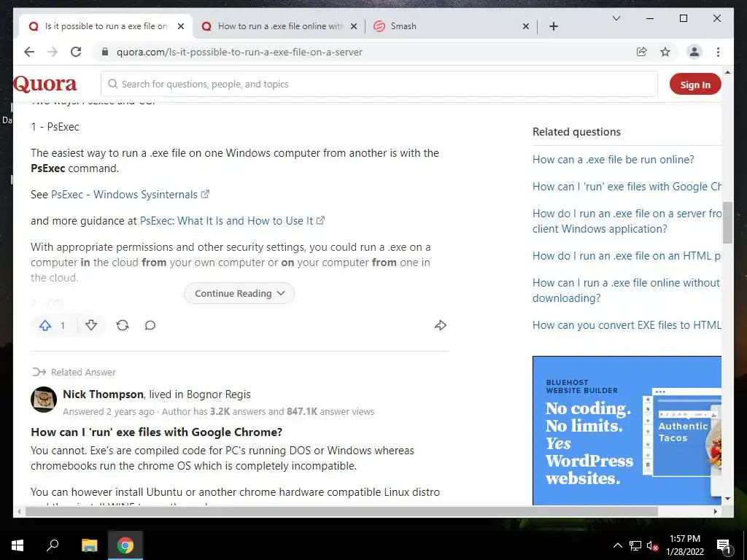Open a new browser tab
The width and height of the screenshot is (747, 560).
(554, 27)
